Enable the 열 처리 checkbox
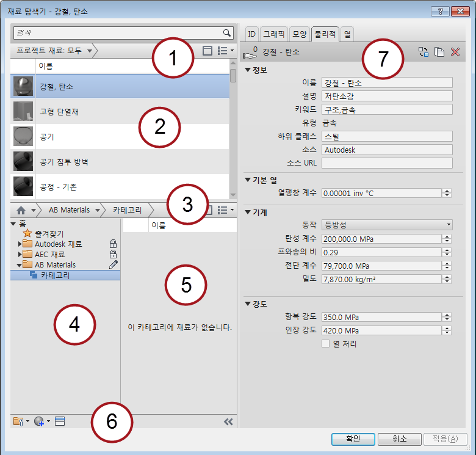476x455 pixels. [x=325, y=343]
